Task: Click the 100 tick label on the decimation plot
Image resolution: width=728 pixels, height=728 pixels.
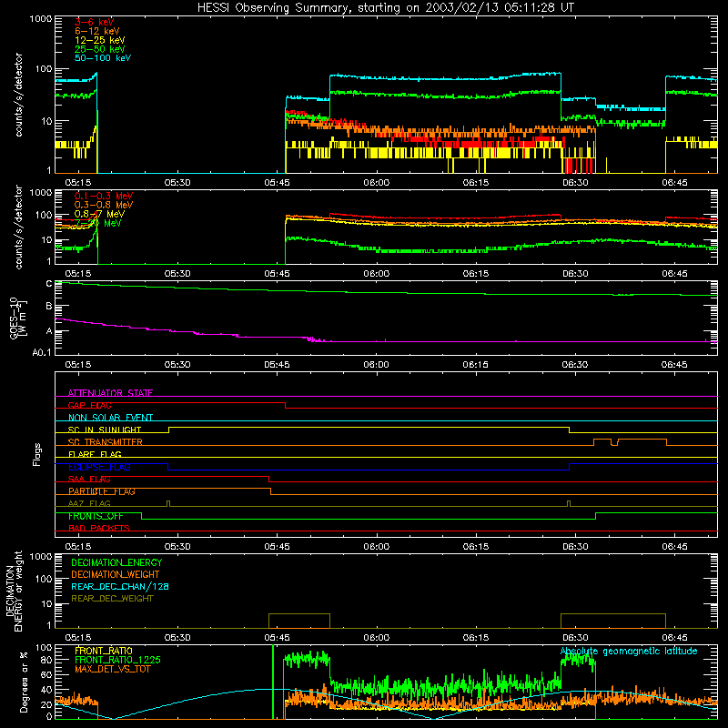Action: (45, 579)
